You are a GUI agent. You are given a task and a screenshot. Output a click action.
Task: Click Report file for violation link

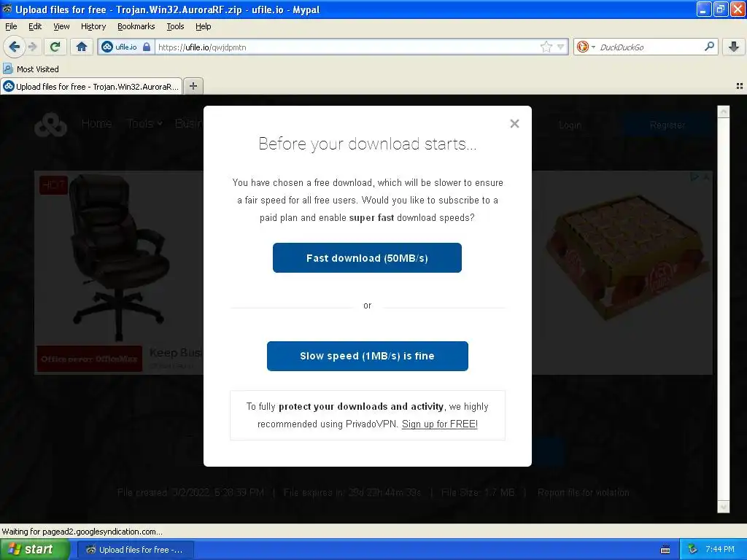(583, 492)
